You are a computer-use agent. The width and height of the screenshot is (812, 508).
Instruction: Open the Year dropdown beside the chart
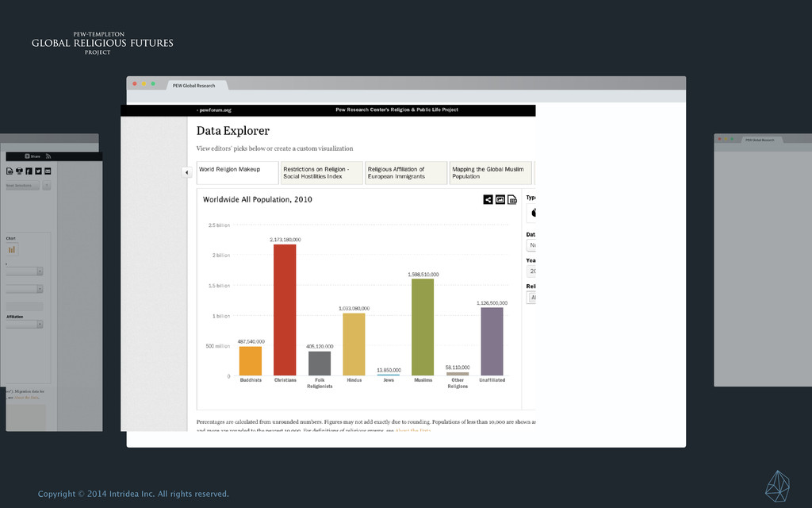coord(531,271)
